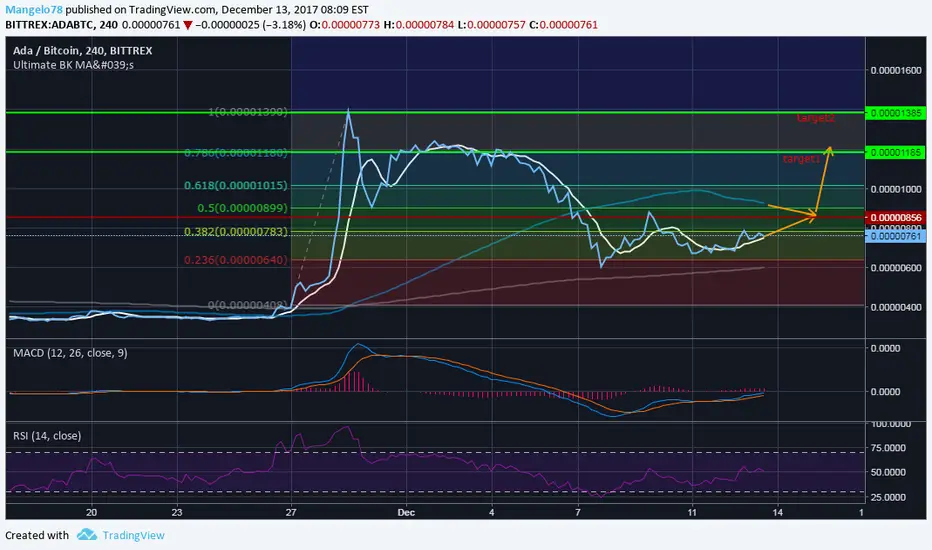
Task: Click the red 0.00000856 price label
Action: coord(895,218)
